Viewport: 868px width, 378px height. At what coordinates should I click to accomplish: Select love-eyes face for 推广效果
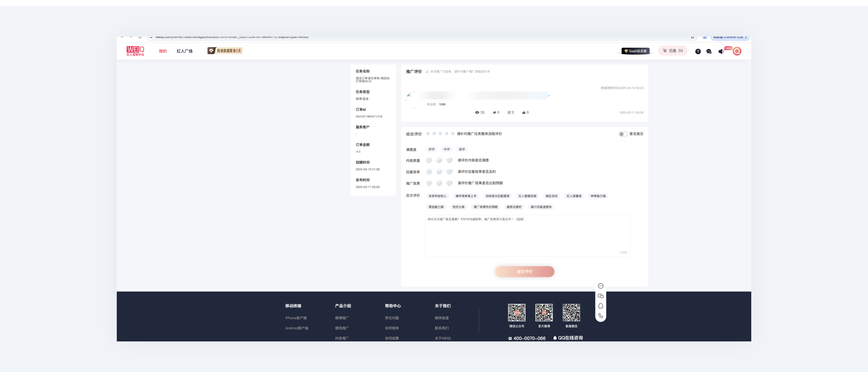[449, 183]
